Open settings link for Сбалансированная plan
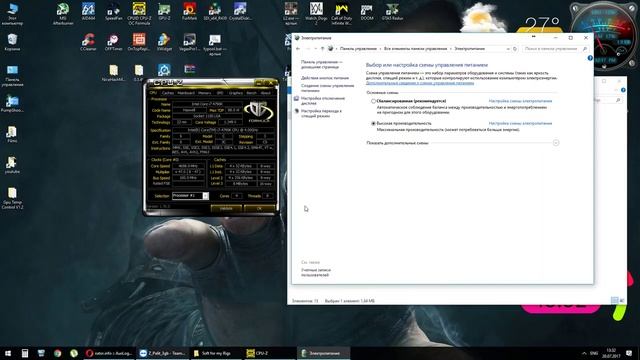640x360 pixels. coord(520,101)
